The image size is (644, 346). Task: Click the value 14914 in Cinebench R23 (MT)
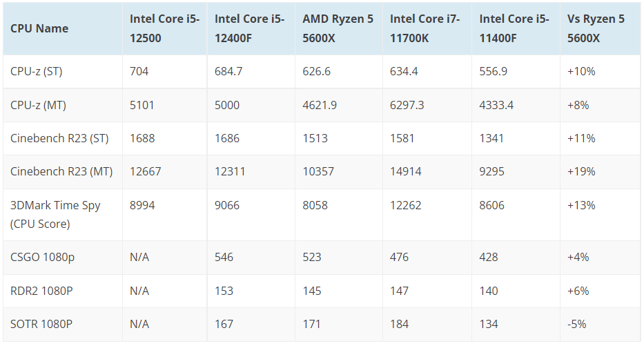pos(405,172)
